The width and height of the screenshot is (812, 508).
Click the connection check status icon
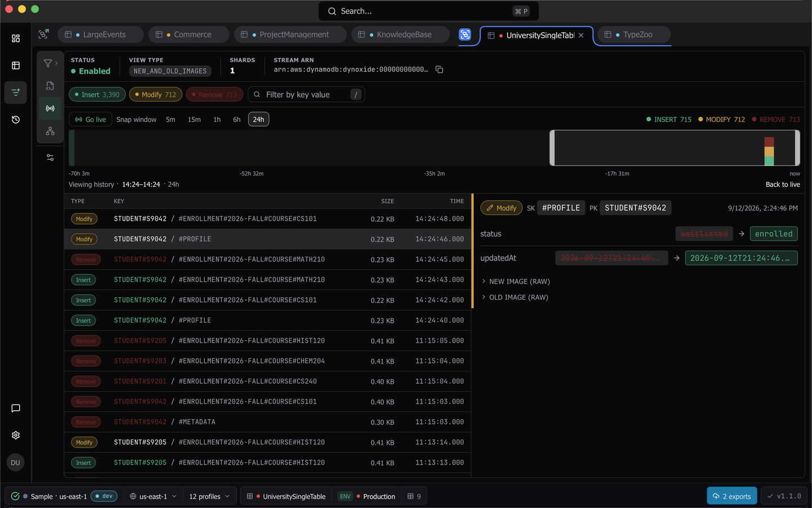tap(15, 496)
